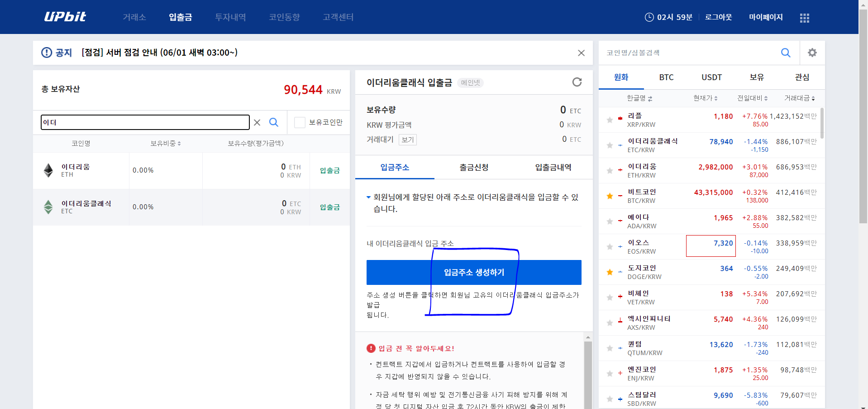Switch market list to BTC tab
The width and height of the screenshot is (868, 409).
click(x=666, y=77)
